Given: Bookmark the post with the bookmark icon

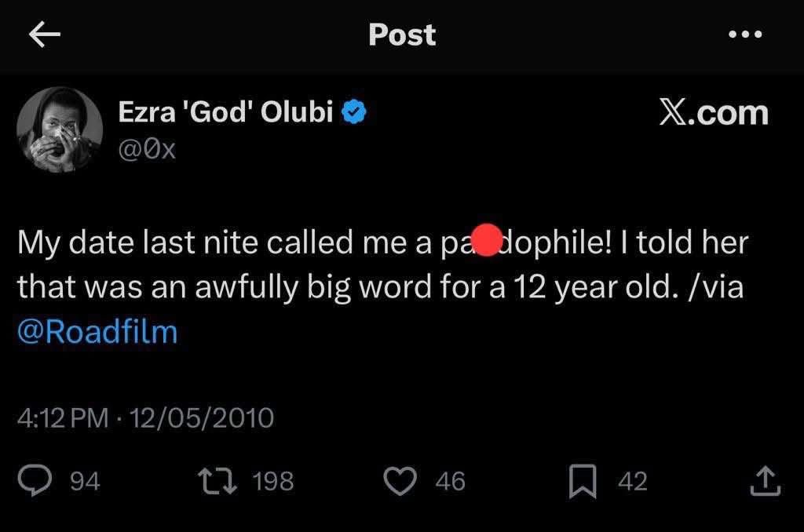Looking at the screenshot, I should (x=583, y=480).
